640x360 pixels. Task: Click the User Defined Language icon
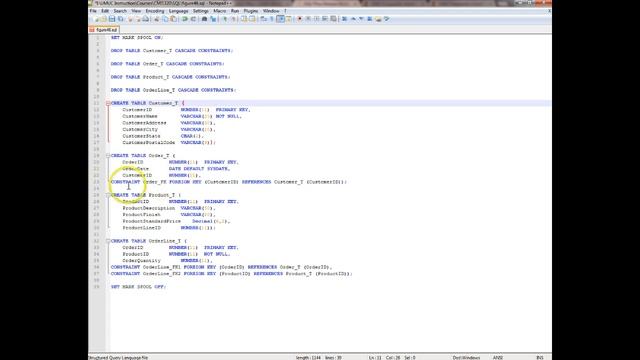pyautogui.click(x=289, y=19)
